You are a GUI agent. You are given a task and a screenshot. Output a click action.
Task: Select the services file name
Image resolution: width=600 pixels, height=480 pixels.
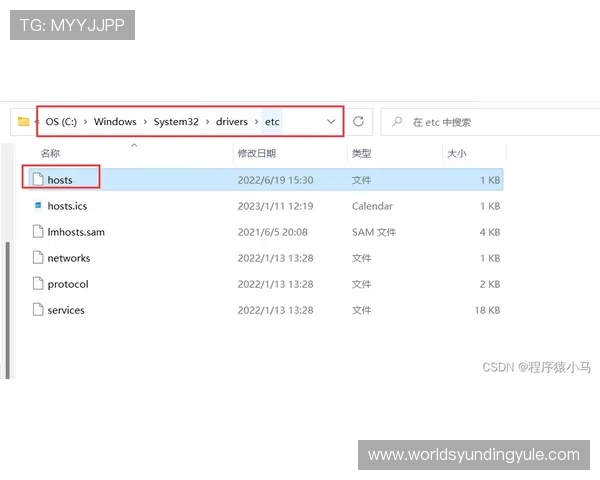66,310
